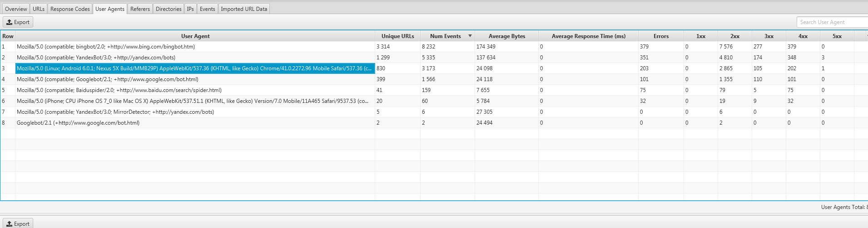Click Unique URLs value 399
The width and height of the screenshot is (868, 228).
click(381, 79)
